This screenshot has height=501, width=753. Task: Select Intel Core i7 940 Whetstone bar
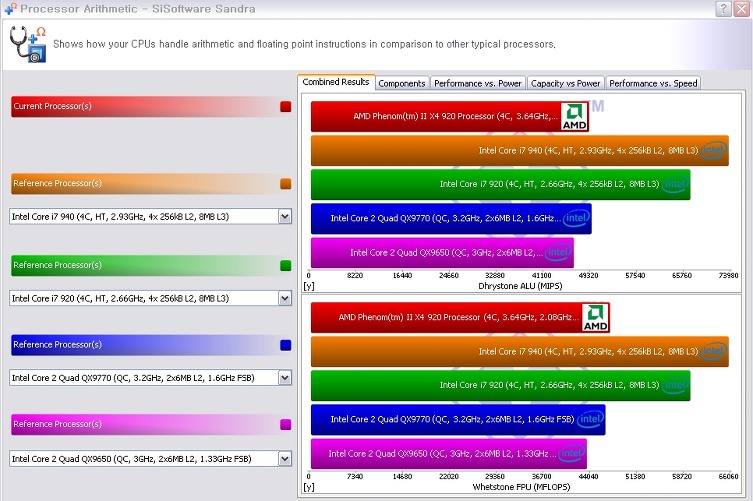[x=520, y=352]
